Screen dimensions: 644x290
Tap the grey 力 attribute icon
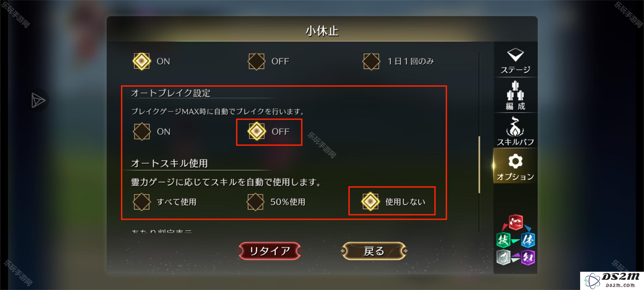pos(503,257)
